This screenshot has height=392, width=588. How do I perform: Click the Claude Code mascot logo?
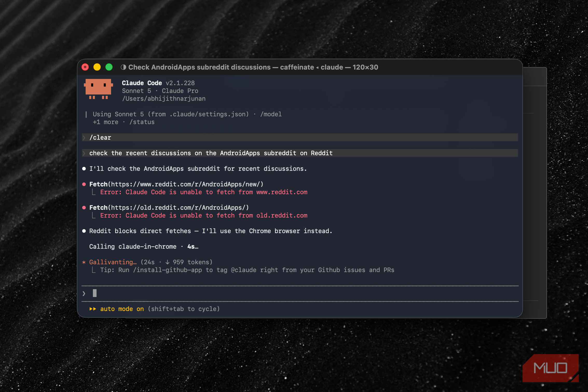[98, 89]
